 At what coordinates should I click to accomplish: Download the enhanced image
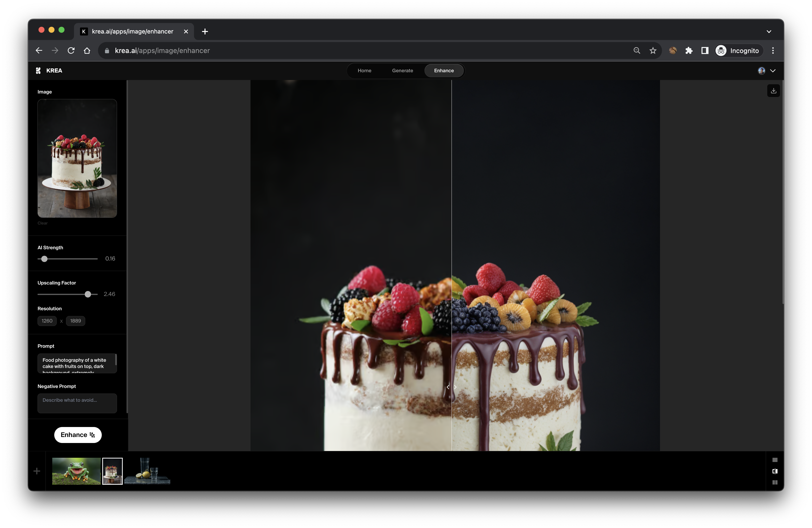(773, 91)
